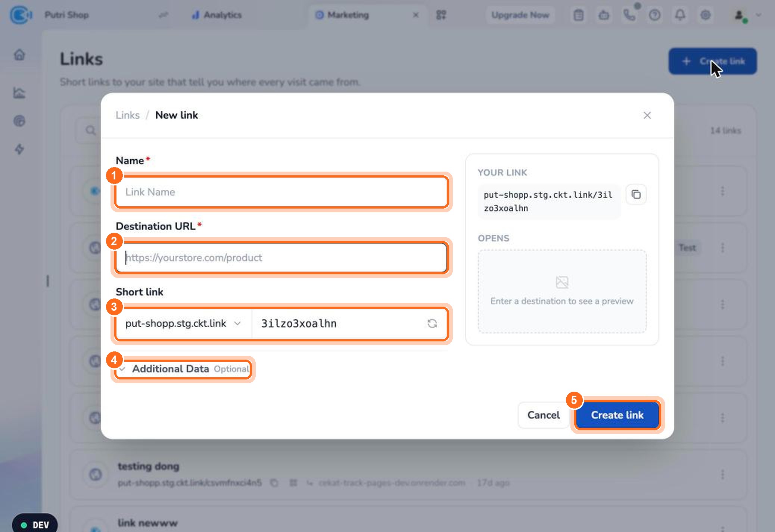
Task: Focus the Link Name input field
Action: pyautogui.click(x=281, y=192)
